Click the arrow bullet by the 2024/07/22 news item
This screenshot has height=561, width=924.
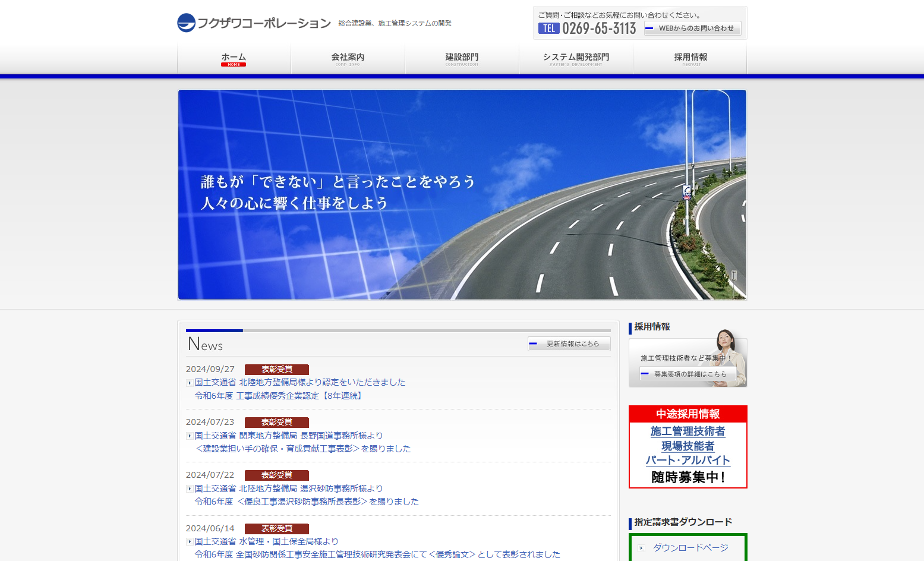(189, 489)
